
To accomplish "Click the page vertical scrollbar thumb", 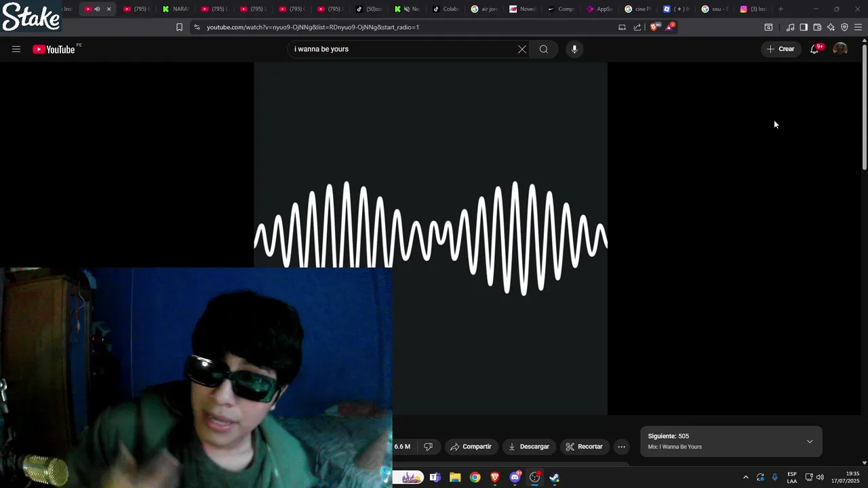I will [865, 106].
